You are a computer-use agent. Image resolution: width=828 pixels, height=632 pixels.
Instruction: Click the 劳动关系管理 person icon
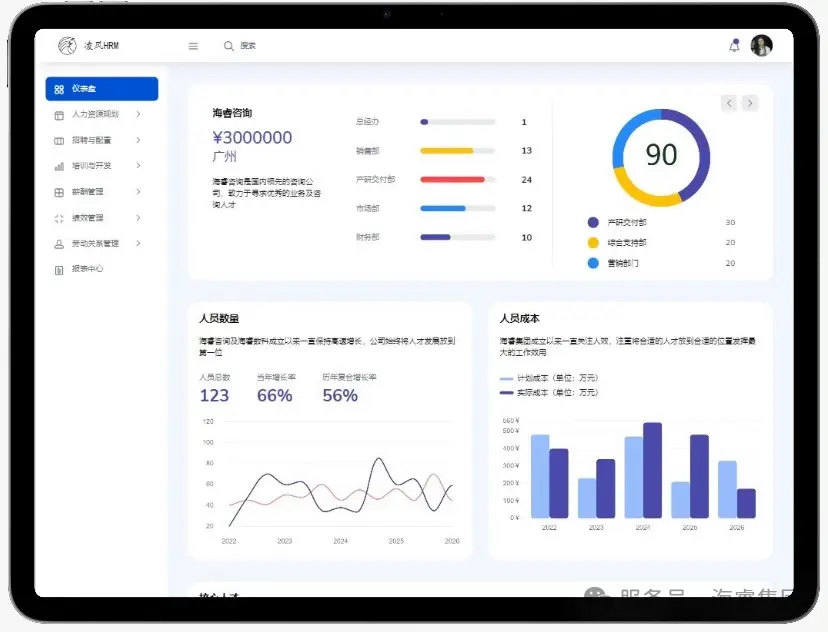coord(59,244)
